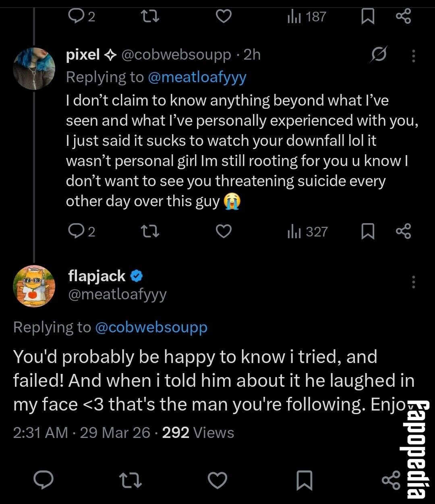Viewport: 435px width, 504px height.
Task: View analytics showing 327 views
Action: pos(308,232)
